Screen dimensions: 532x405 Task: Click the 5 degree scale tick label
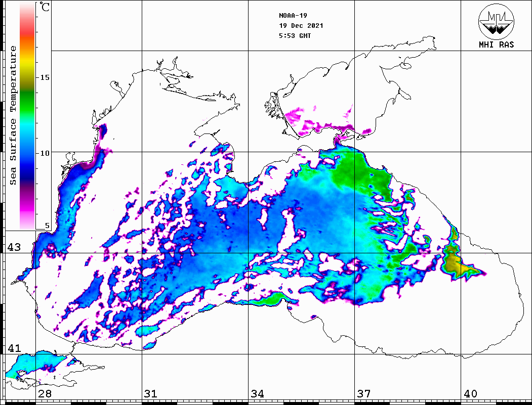(47, 226)
